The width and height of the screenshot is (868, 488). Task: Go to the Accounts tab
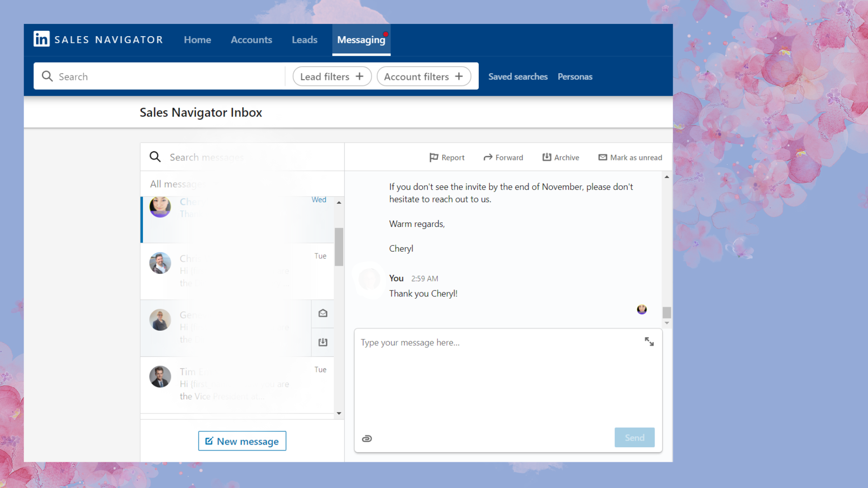click(251, 40)
